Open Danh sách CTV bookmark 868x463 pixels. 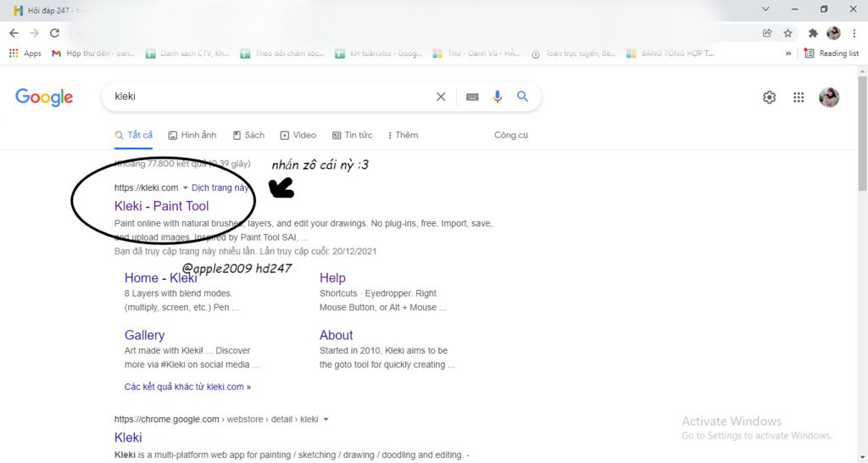(187, 53)
